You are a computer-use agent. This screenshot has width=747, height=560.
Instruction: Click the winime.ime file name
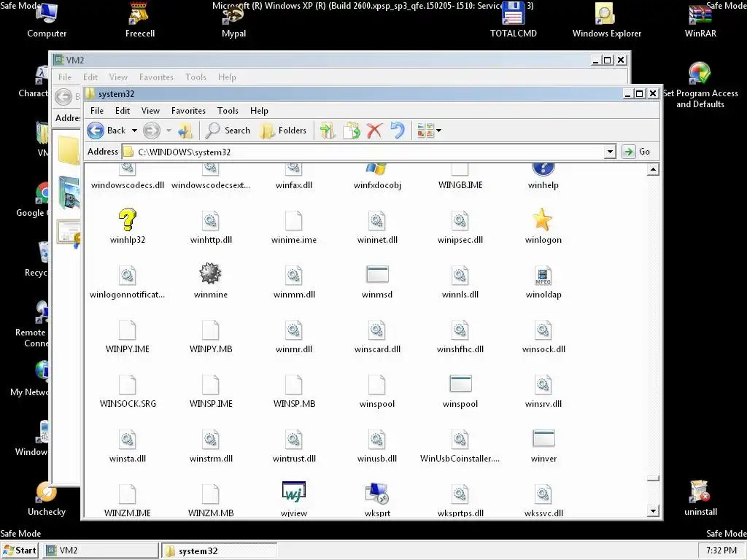[x=294, y=239]
